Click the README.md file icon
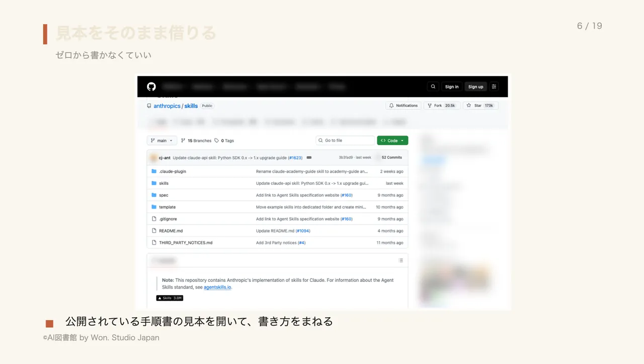Screen dimensions: 644x364 tap(154, 231)
